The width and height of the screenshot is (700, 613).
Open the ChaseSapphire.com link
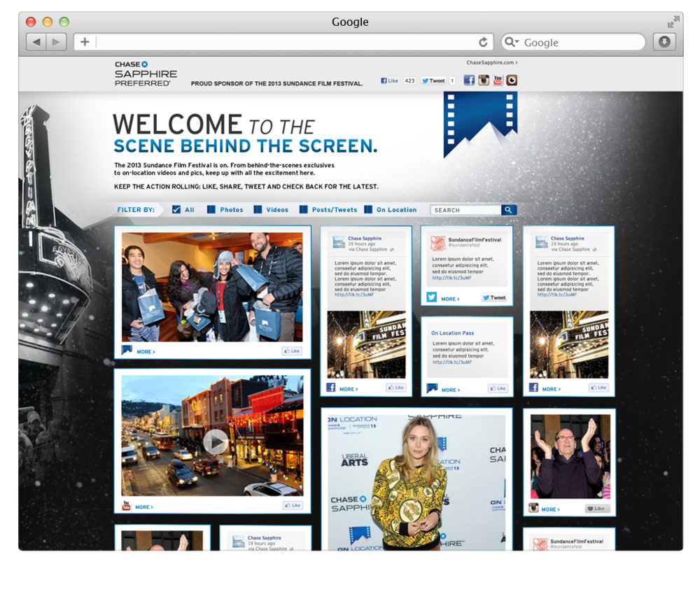click(492, 62)
